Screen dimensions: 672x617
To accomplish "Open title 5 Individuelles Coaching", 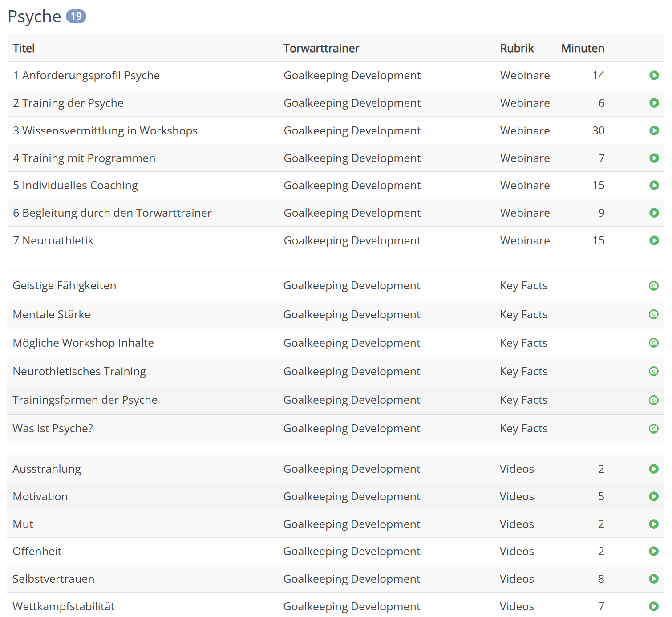I will coord(75,185).
